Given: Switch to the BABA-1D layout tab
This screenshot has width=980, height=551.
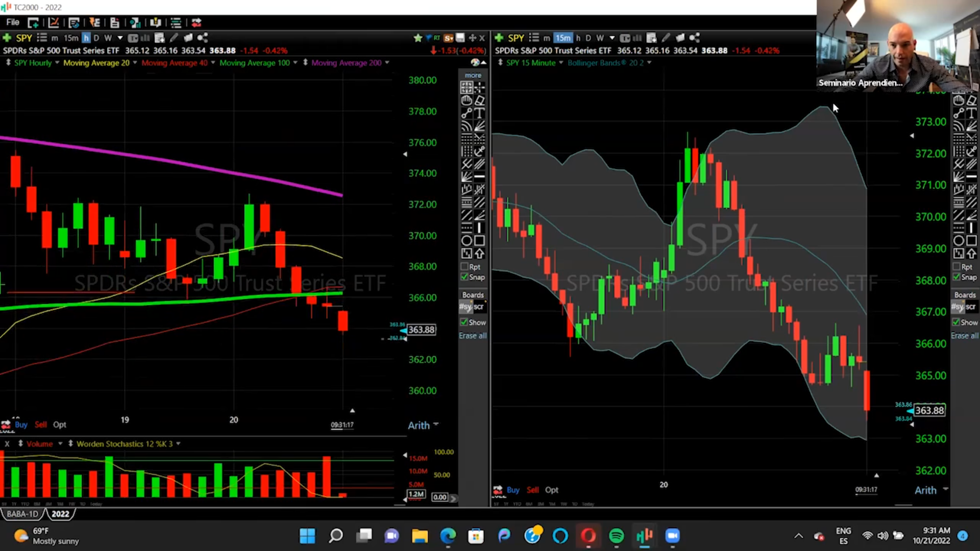Looking at the screenshot, I should (x=22, y=514).
